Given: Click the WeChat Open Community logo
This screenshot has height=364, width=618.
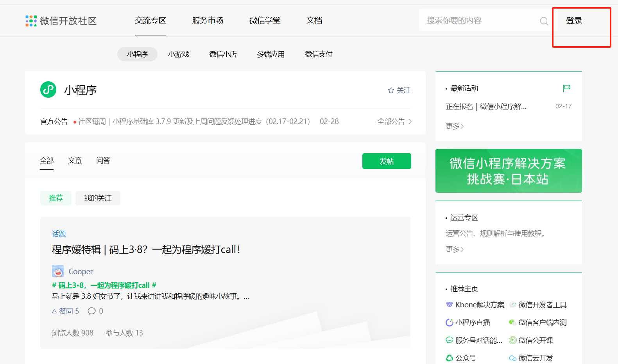Looking at the screenshot, I should 61,21.
